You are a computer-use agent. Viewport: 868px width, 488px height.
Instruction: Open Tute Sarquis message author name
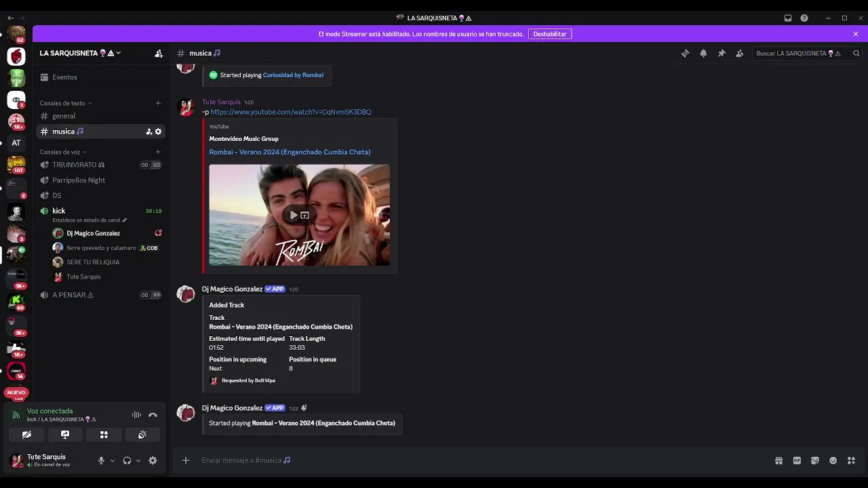(221, 102)
